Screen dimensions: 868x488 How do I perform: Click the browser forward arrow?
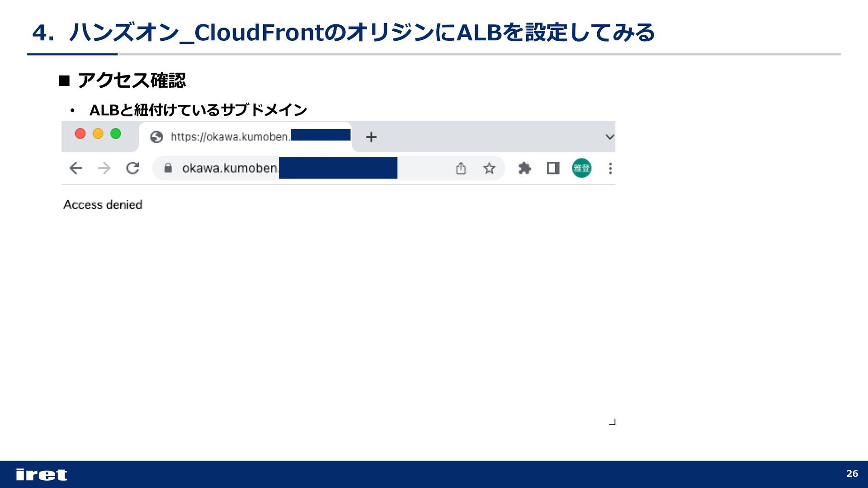pyautogui.click(x=104, y=169)
